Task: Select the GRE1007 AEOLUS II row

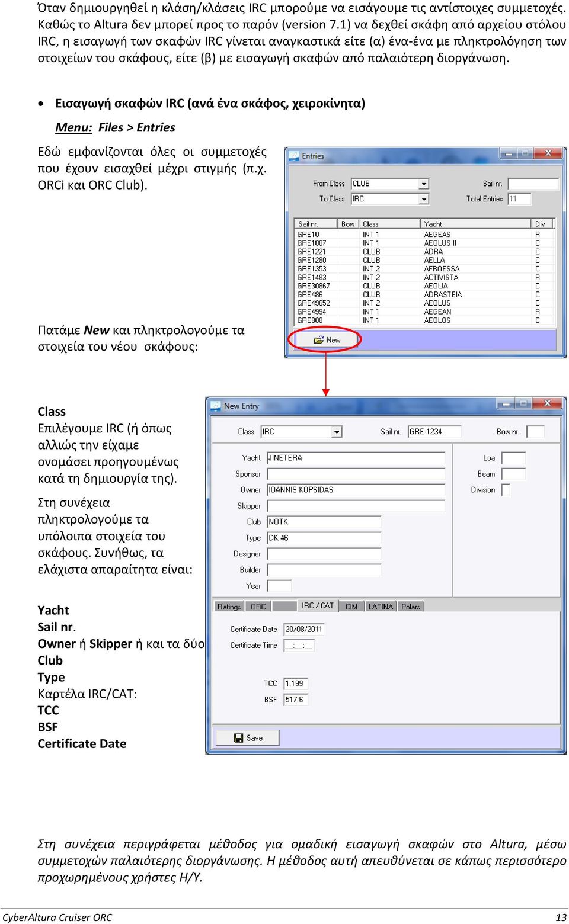Action: coord(424,243)
